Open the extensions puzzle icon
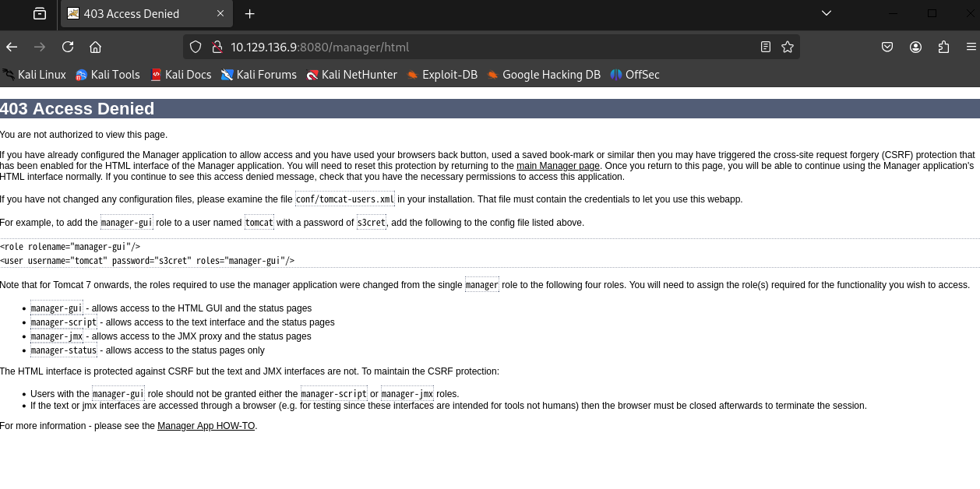Viewport: 980px width, 489px height. click(943, 47)
